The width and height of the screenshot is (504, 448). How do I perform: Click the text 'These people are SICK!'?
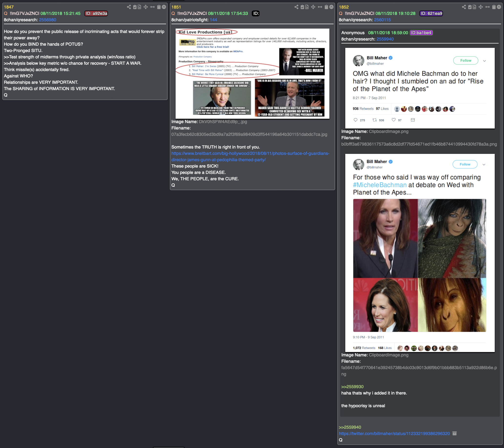coord(195,166)
